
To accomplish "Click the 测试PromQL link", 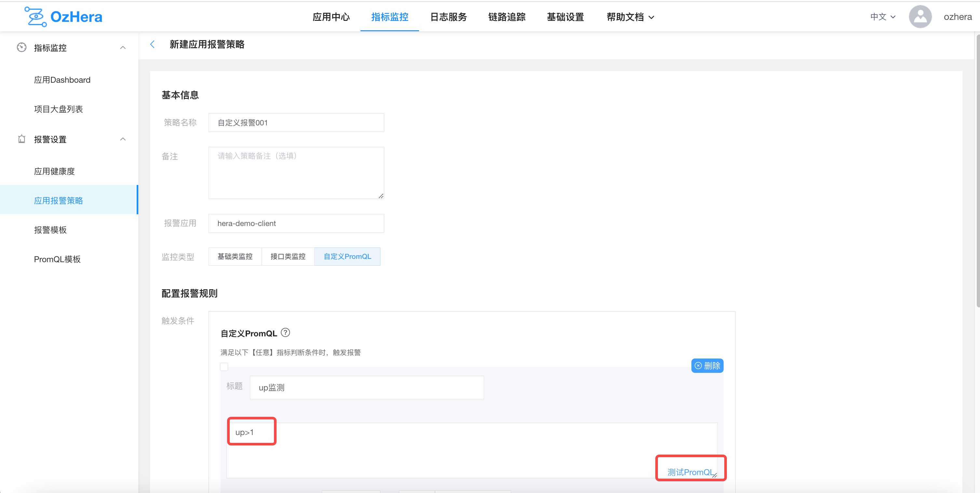I will (x=690, y=472).
